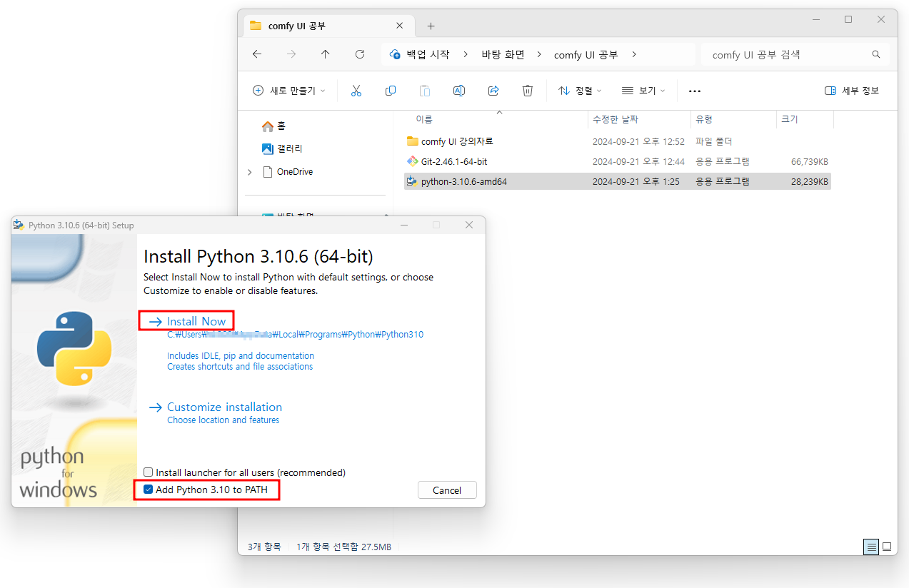The height and width of the screenshot is (588, 909).
Task: Switch to large thumbnails view icon
Action: click(887, 547)
